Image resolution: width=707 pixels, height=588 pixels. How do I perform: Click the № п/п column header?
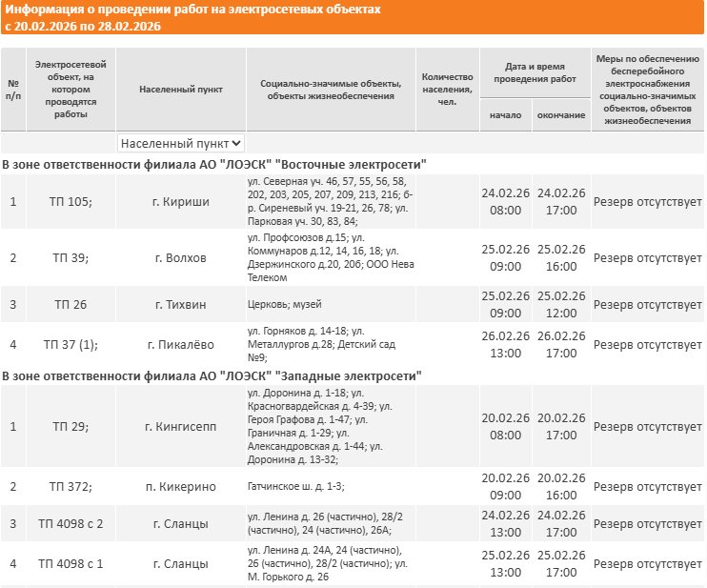[13, 90]
